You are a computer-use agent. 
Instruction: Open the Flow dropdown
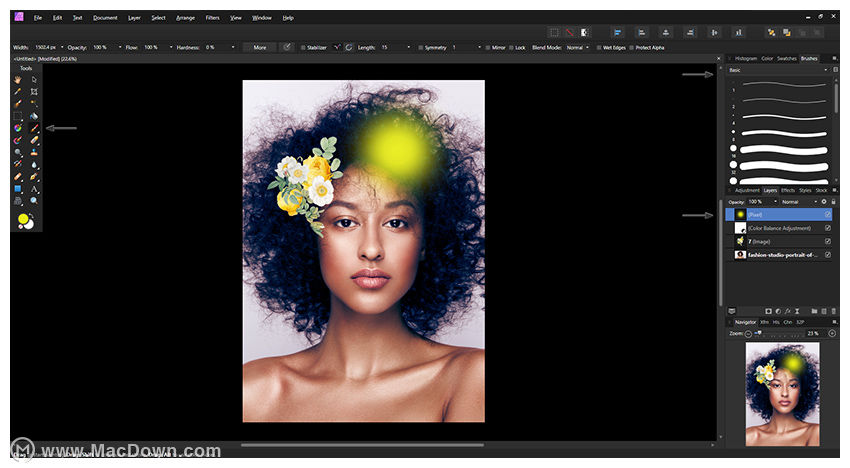point(171,47)
